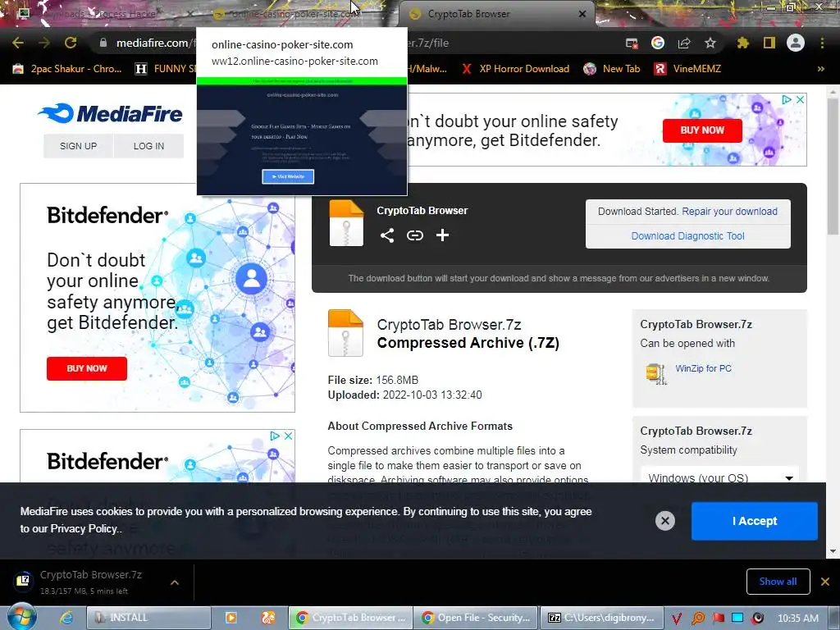Open the Windows Start button
The image size is (840, 630).
(x=21, y=617)
